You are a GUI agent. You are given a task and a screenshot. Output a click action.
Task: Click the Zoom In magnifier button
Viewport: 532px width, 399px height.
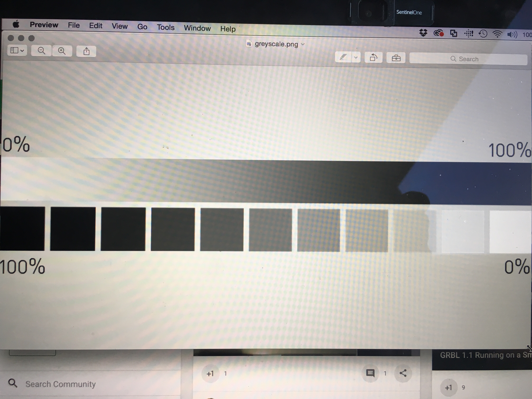62,51
